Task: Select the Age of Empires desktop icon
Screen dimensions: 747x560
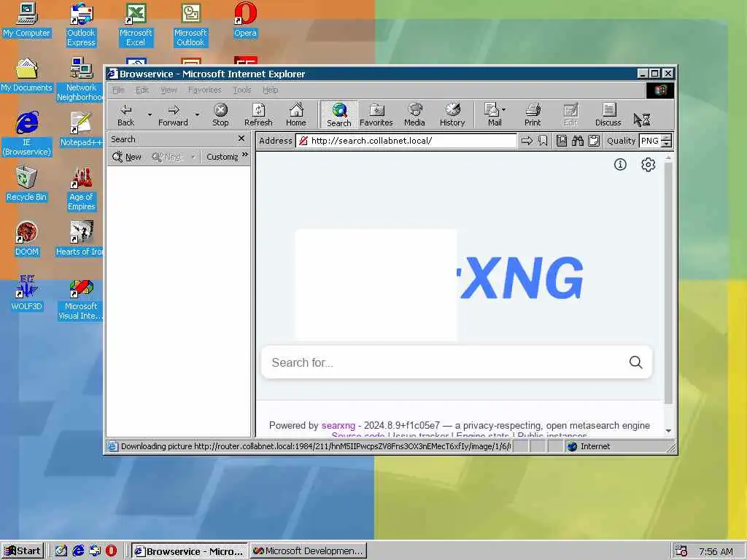Action: click(x=82, y=189)
